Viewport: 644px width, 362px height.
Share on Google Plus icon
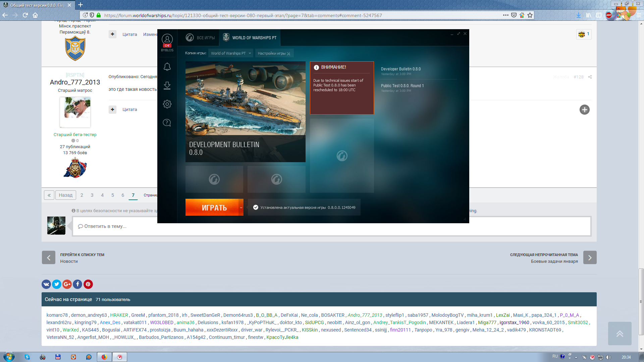coord(67,284)
